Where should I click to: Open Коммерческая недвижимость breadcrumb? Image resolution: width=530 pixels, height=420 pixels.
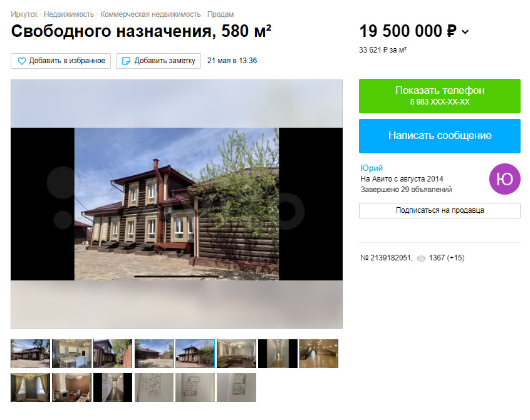[x=150, y=14]
